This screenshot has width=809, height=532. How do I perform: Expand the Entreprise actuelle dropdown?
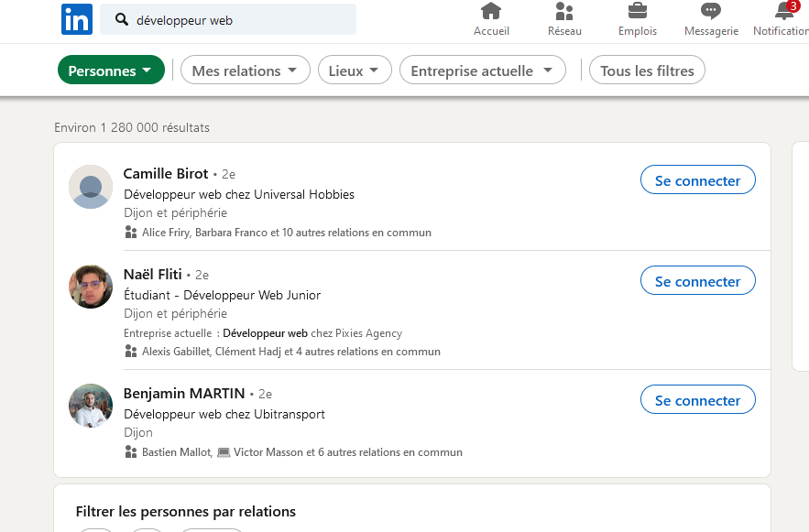[x=483, y=71]
